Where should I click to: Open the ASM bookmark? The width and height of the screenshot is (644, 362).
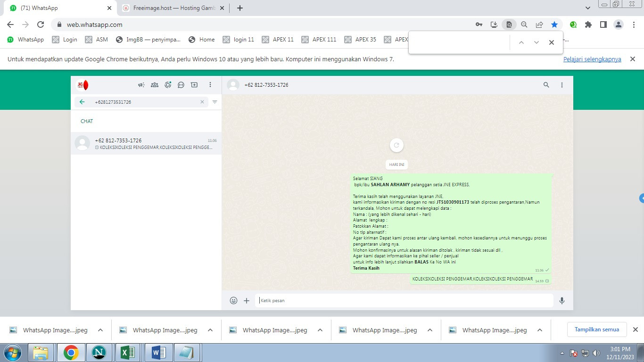pyautogui.click(x=97, y=40)
